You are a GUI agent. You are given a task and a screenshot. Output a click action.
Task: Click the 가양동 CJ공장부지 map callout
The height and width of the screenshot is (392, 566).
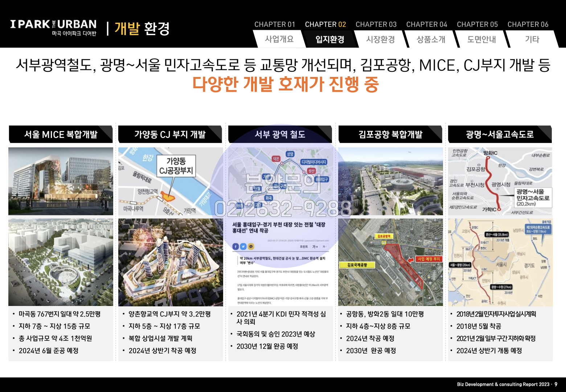[176, 166]
